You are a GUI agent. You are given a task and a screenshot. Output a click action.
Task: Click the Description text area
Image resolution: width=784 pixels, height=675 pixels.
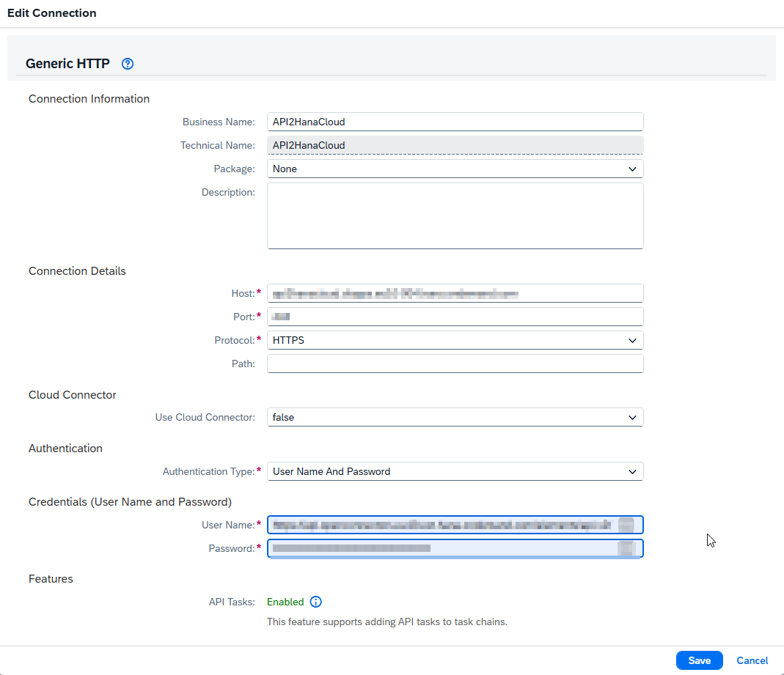point(455,215)
